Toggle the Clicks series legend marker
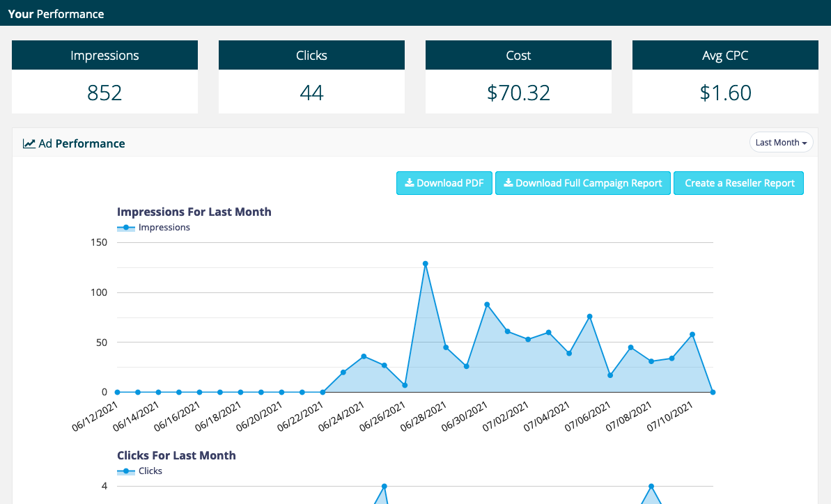 (126, 471)
